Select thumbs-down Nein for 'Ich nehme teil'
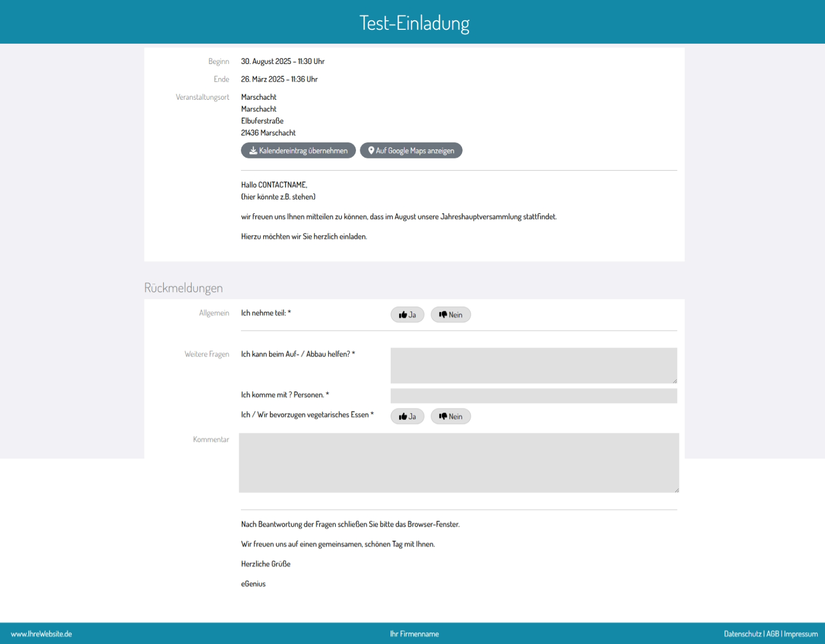This screenshot has width=825, height=644. pos(450,315)
